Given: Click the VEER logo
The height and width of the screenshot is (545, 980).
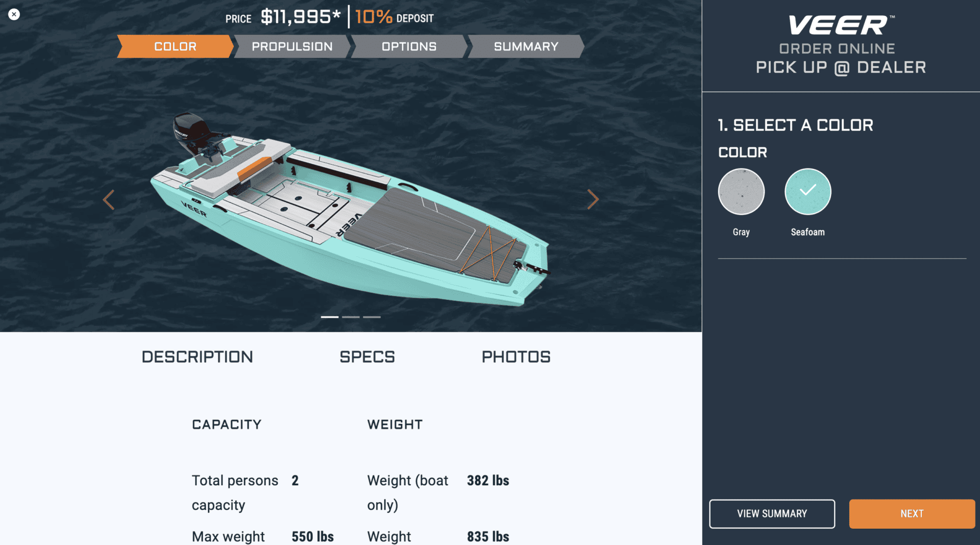Looking at the screenshot, I should (840, 26).
